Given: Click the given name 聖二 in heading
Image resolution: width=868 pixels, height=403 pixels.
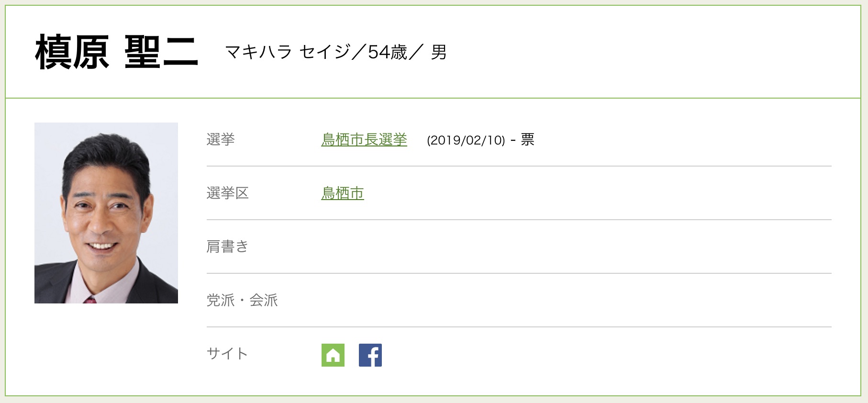Looking at the screenshot, I should (x=161, y=52).
